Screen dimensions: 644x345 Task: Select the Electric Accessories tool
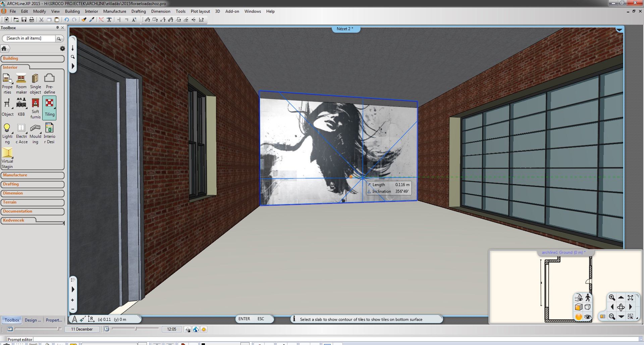pos(21,133)
